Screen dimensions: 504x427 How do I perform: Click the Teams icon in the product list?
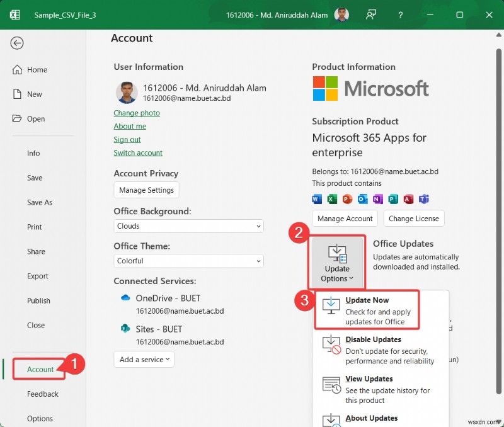coord(423,198)
